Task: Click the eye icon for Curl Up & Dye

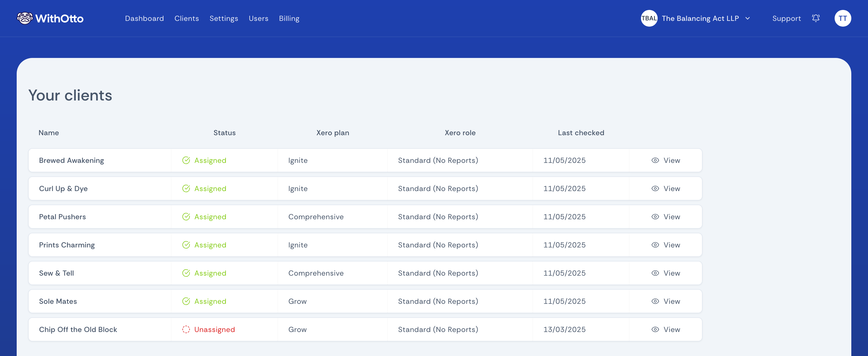Action: pyautogui.click(x=655, y=189)
